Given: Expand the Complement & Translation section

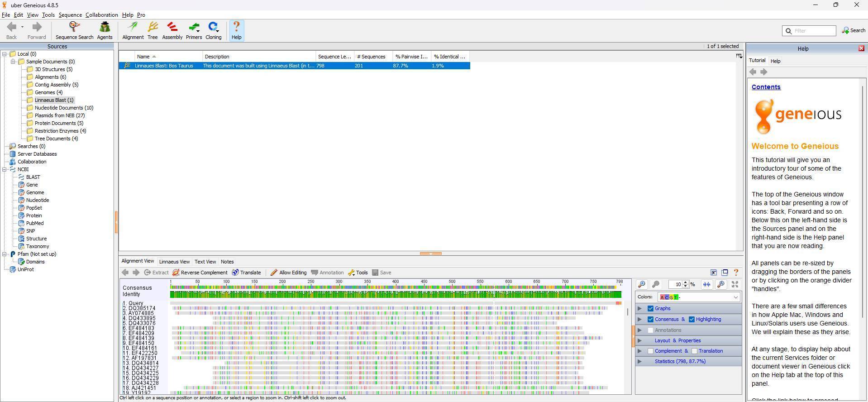Looking at the screenshot, I should [x=639, y=351].
